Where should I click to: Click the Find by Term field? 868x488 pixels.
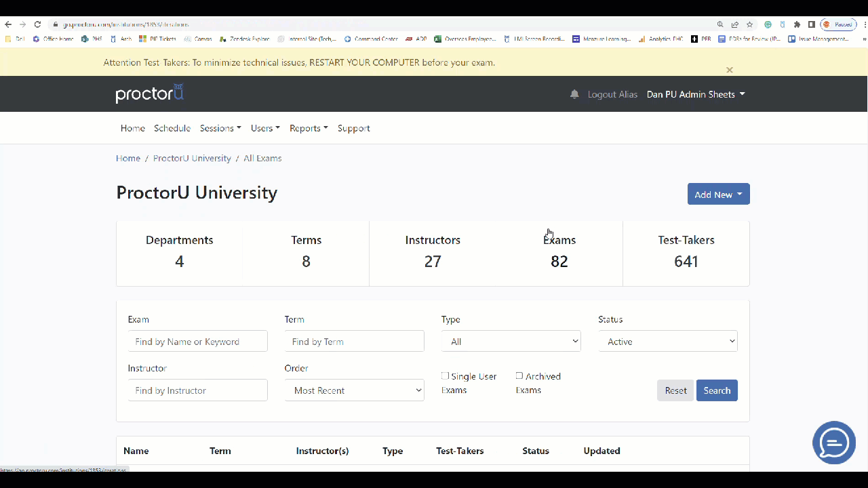click(x=355, y=341)
